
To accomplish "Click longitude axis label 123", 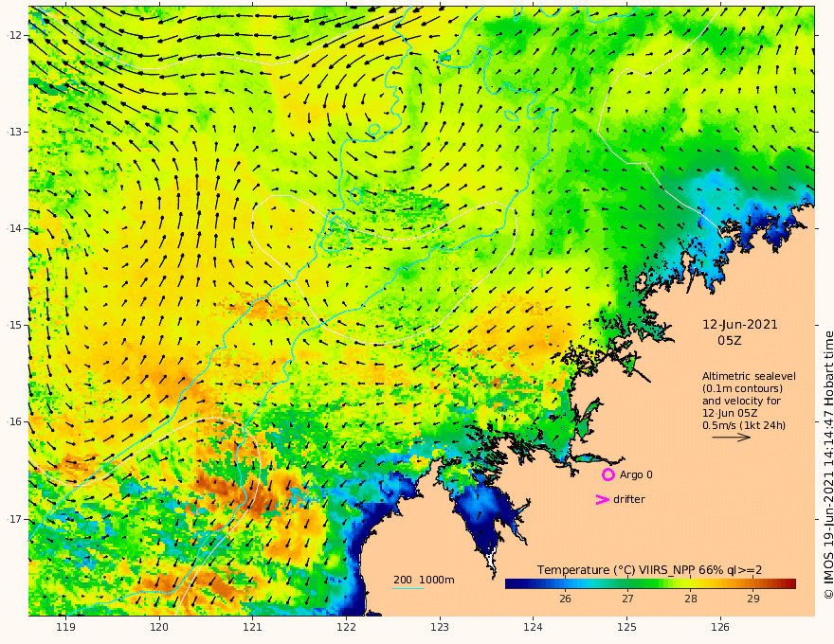I will point(440,628).
